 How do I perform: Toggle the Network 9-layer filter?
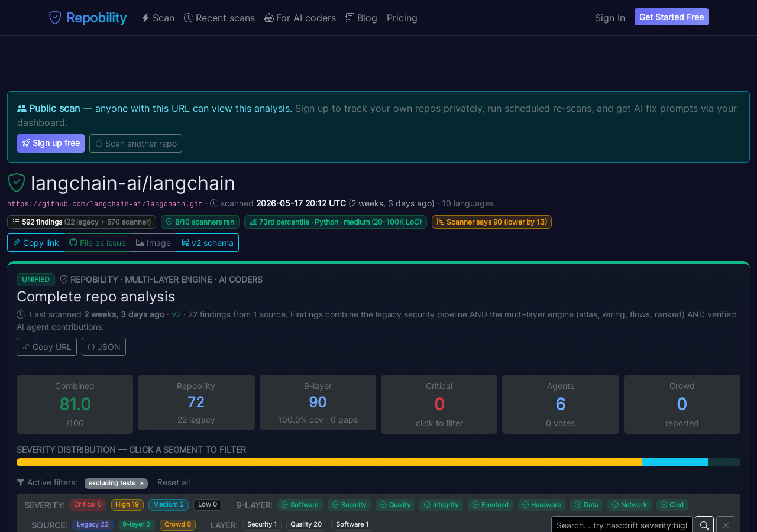coord(629,505)
